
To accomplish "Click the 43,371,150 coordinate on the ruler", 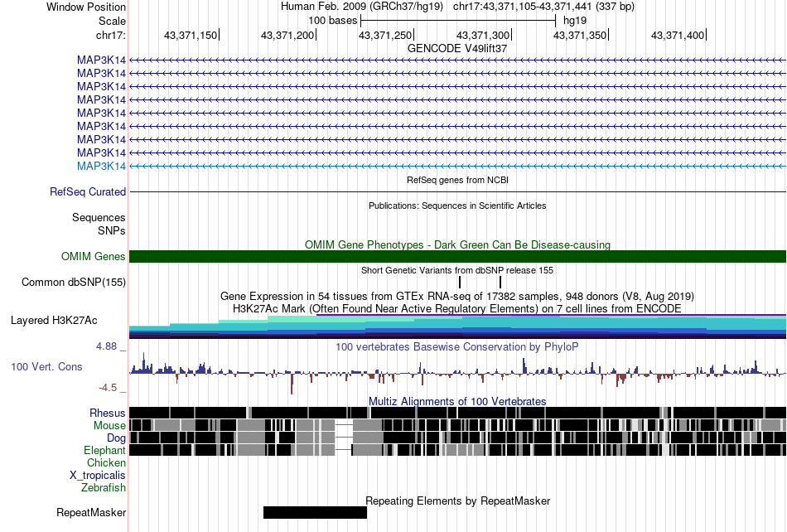I will coord(191,35).
